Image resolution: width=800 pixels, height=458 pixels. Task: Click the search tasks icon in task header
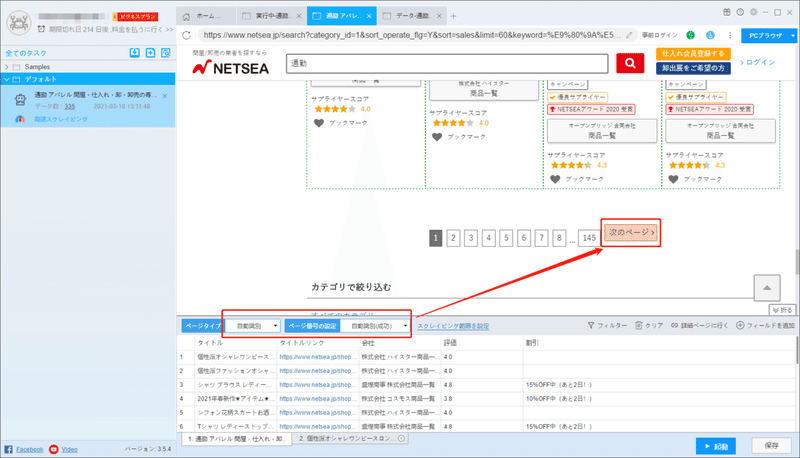tap(166, 53)
